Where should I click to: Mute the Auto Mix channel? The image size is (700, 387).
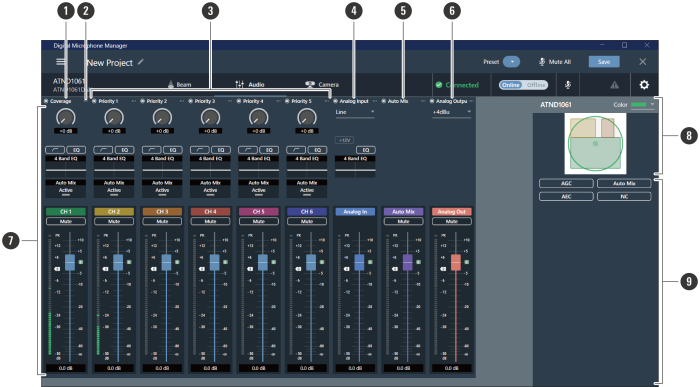[x=403, y=221]
